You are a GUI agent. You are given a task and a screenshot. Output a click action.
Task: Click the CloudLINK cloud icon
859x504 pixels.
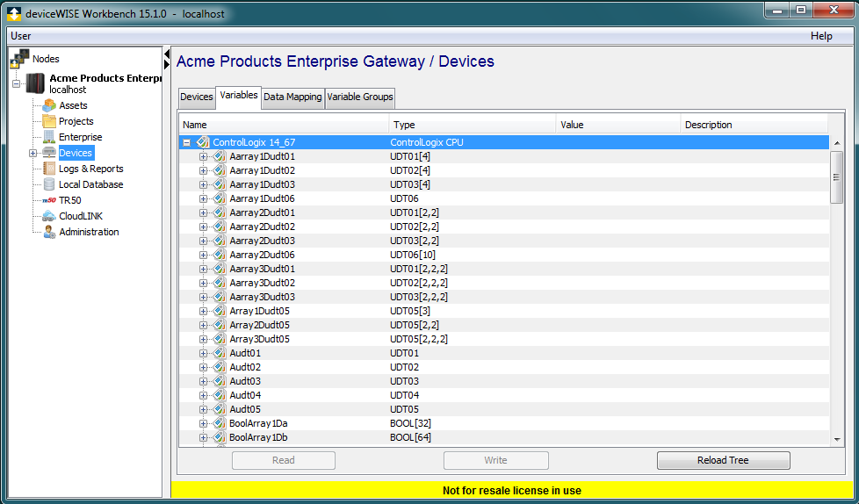point(50,216)
